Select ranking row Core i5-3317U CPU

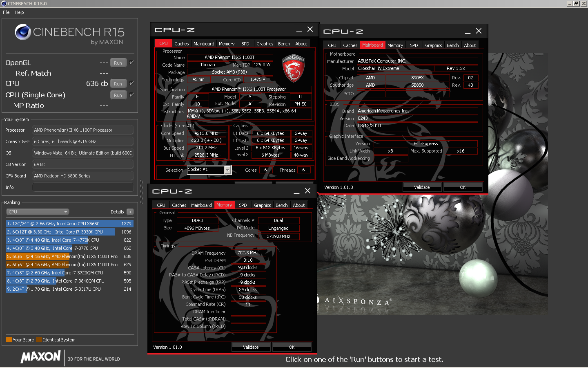(x=69, y=289)
